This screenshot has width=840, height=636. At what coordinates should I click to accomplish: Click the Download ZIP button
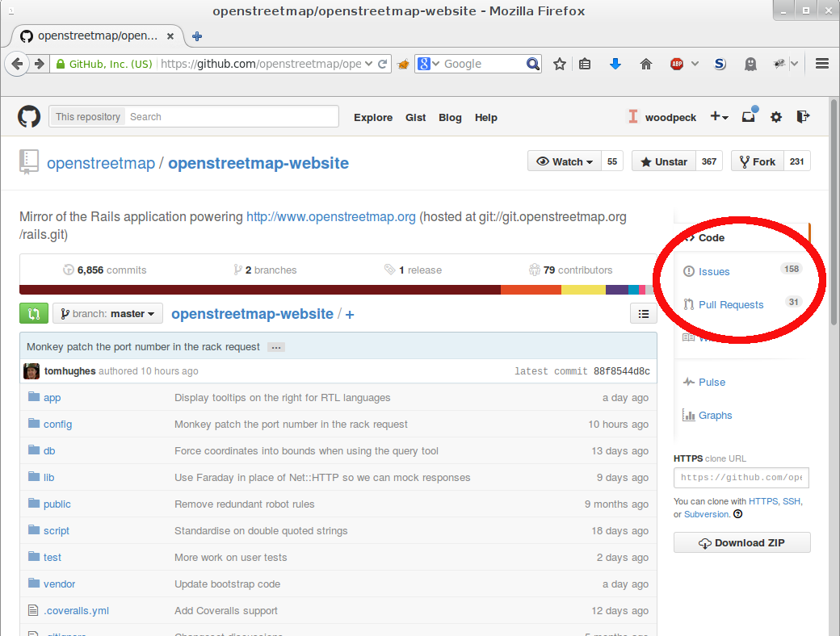click(742, 543)
